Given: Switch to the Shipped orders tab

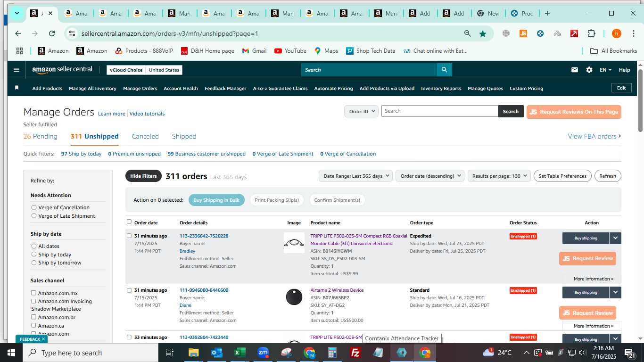Looking at the screenshot, I should coord(184,136).
